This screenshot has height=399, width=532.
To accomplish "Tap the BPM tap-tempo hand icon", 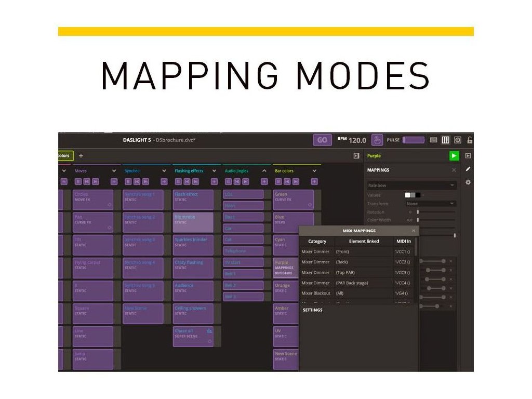I will point(377,140).
